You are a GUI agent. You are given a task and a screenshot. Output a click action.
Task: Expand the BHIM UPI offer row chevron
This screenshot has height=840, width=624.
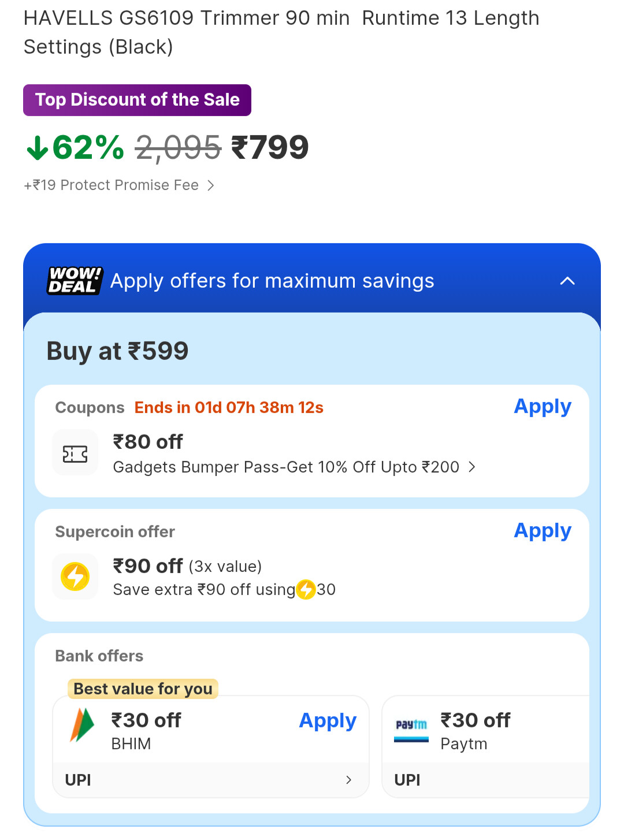tap(348, 780)
